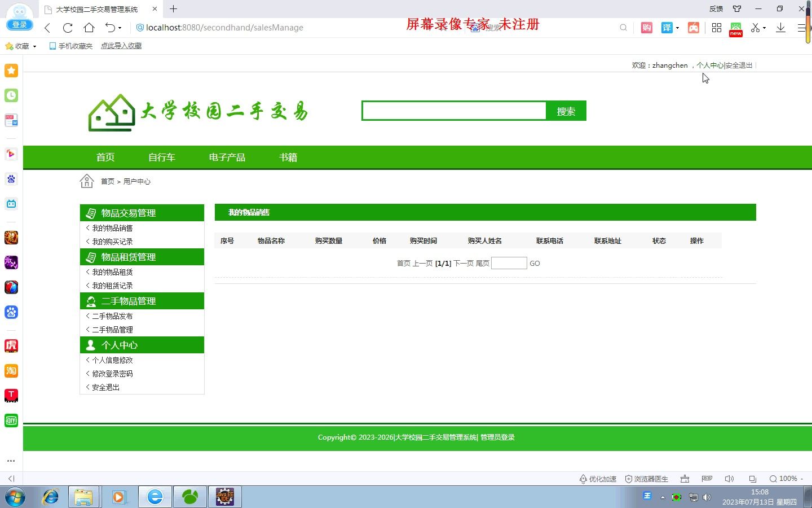Switch to the 电子产品 navigation tab

[227, 157]
